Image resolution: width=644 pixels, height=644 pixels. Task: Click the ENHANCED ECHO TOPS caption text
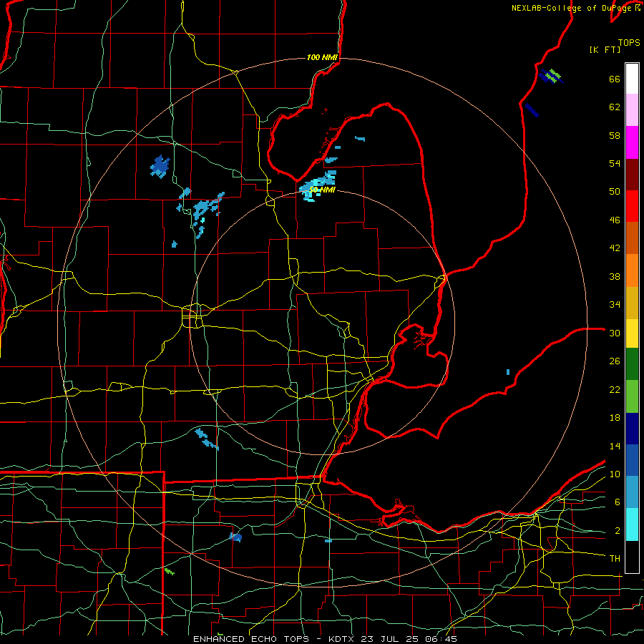click(x=251, y=639)
